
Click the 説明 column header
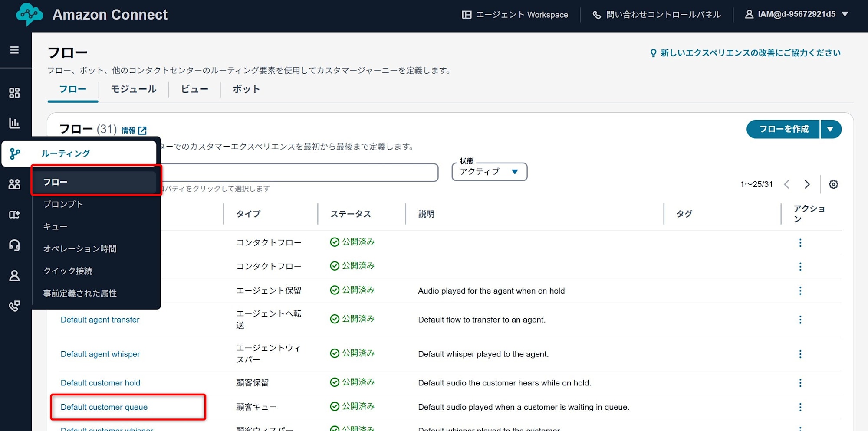click(x=426, y=214)
